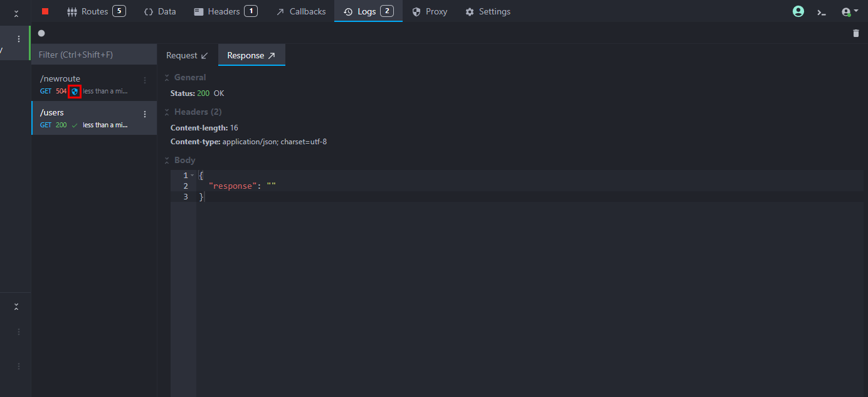
Task: Open the Routes tab
Action: (x=95, y=11)
